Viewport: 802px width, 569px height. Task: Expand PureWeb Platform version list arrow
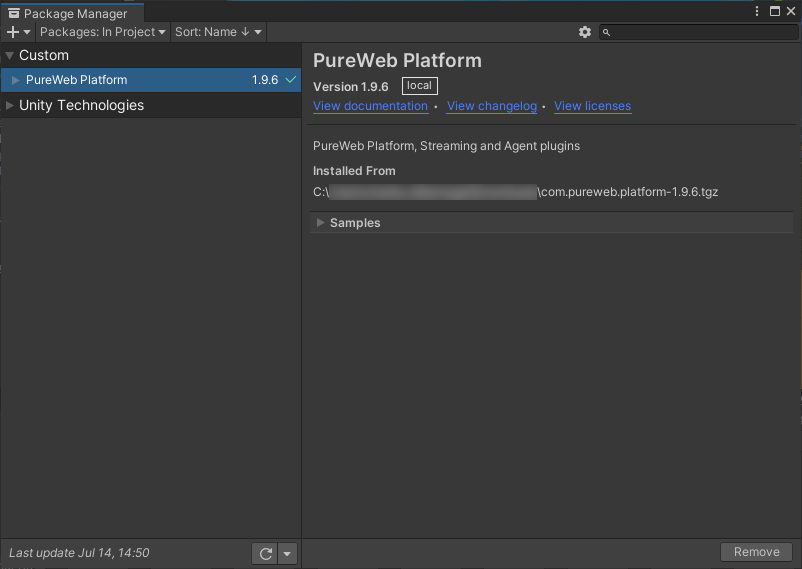[x=15, y=80]
